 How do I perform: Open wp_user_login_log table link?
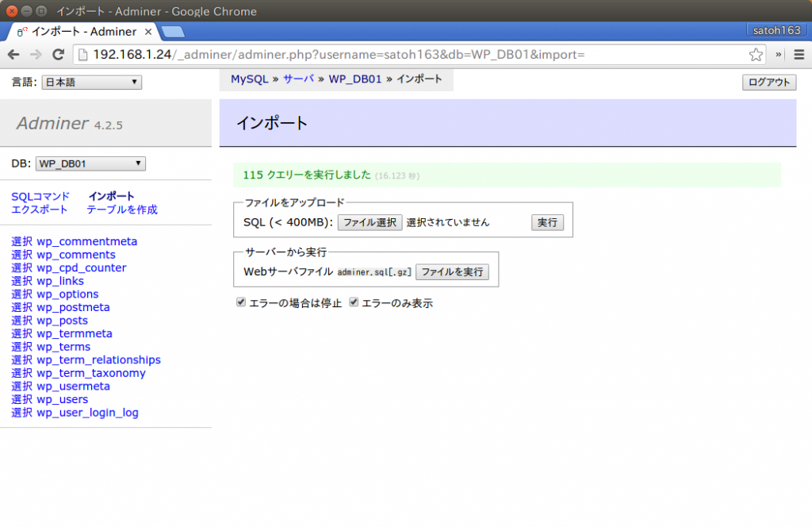point(87,413)
